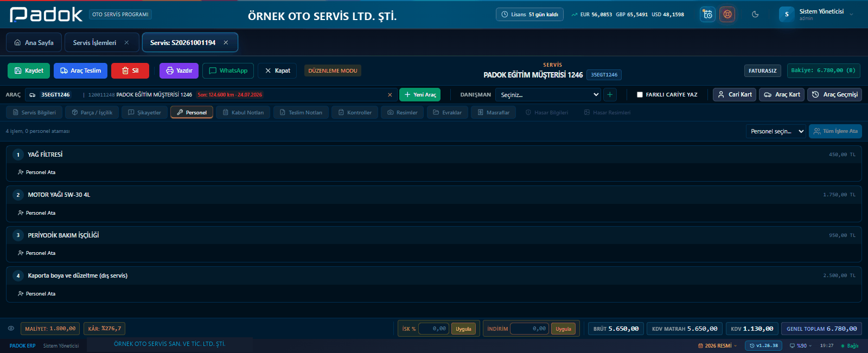Toggle cost visibility eye icon
Screen dimensions: 868x353
point(11,329)
